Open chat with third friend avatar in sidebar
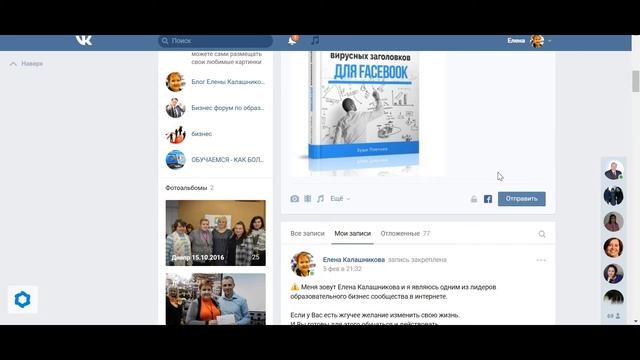 click(x=613, y=222)
